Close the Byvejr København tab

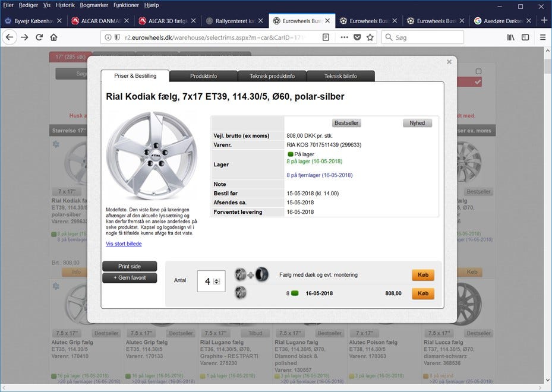point(59,21)
